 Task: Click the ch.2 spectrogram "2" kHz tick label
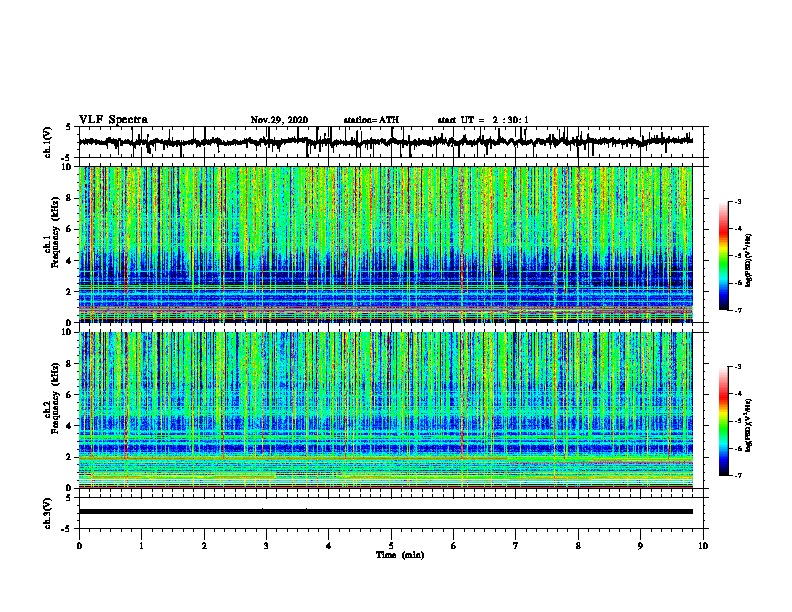(69, 457)
